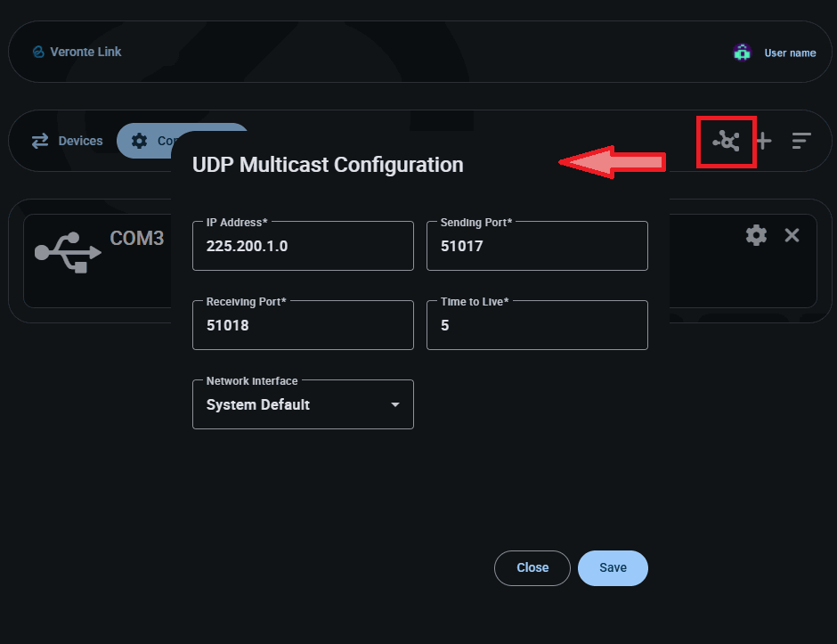This screenshot has height=644, width=837.
Task: Click the IP Address input field
Action: 303,247
